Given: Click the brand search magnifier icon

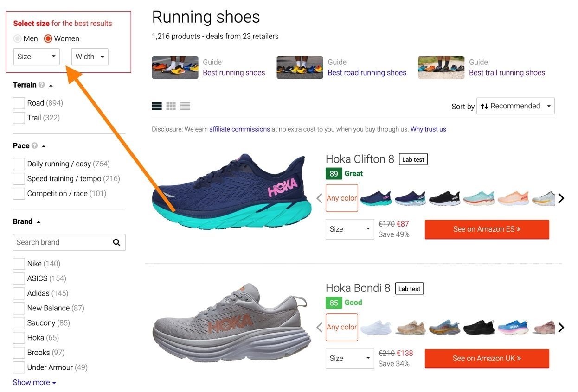Looking at the screenshot, I should coord(116,242).
